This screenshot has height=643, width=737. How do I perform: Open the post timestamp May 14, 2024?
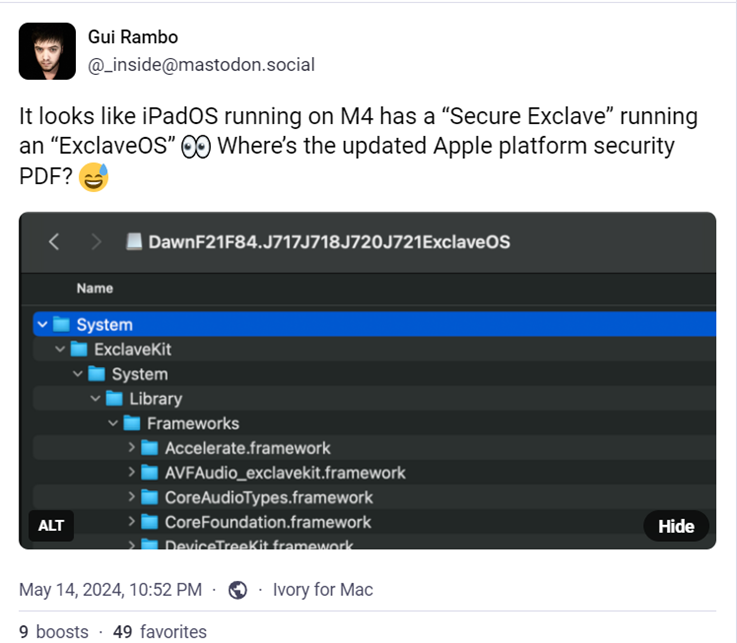click(x=110, y=590)
